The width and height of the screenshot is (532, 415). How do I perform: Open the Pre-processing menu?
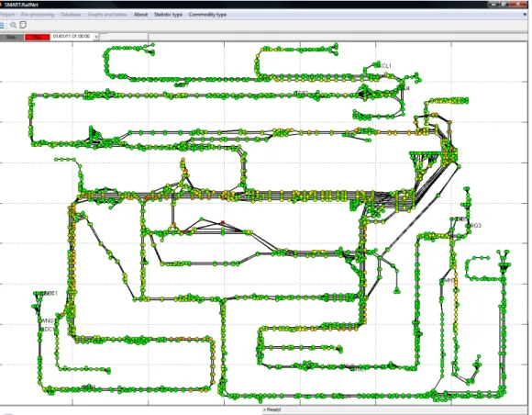click(x=38, y=15)
